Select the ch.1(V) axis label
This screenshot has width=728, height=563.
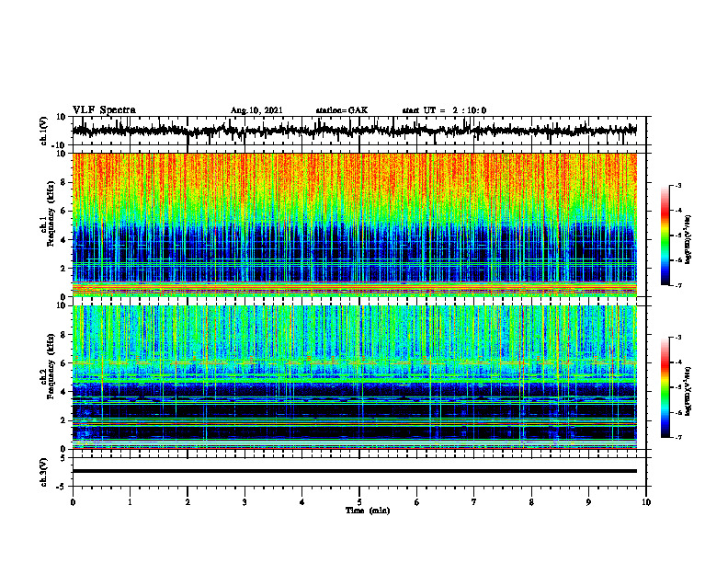(43, 131)
